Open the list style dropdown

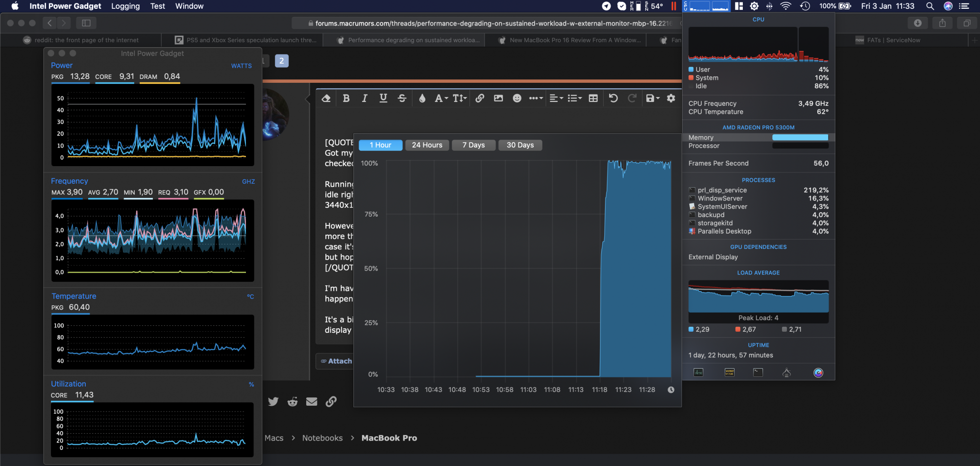coord(575,98)
